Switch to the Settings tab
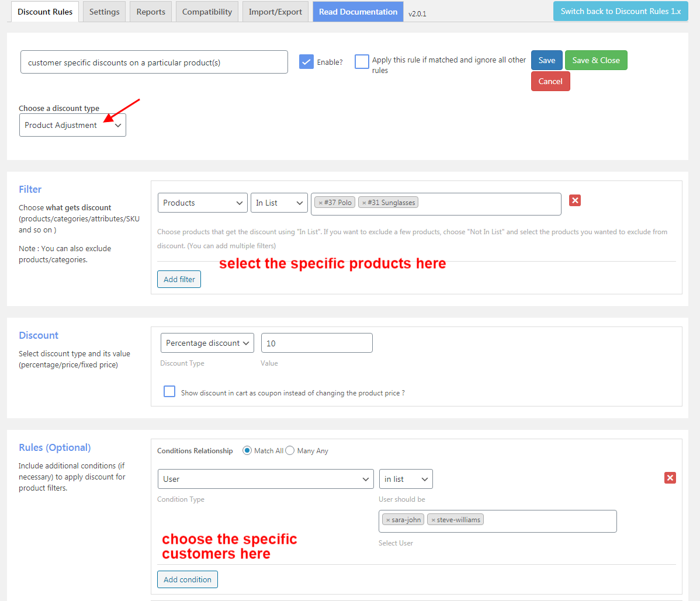Viewport: 700px width, 601px height. (104, 11)
